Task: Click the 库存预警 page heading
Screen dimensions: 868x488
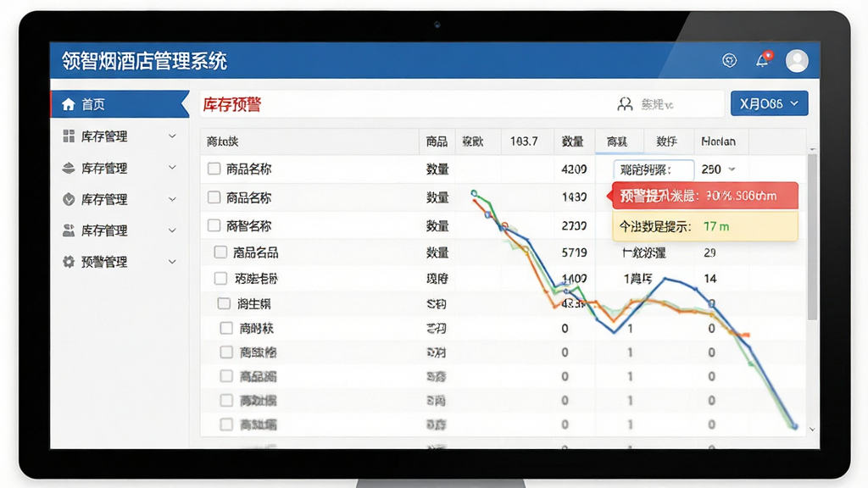Action: click(232, 104)
